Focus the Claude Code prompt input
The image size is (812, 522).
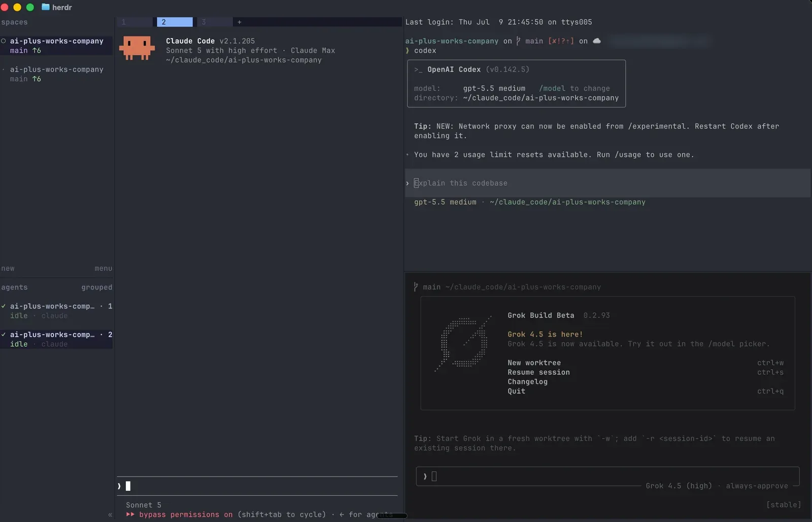[x=257, y=486]
